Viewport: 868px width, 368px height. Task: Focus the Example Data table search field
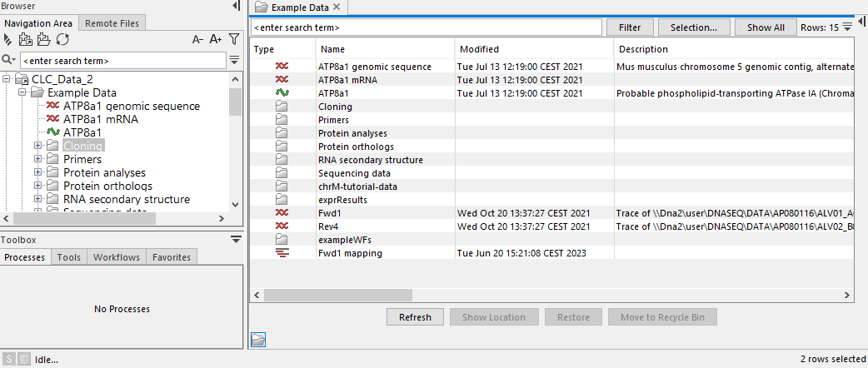(427, 27)
